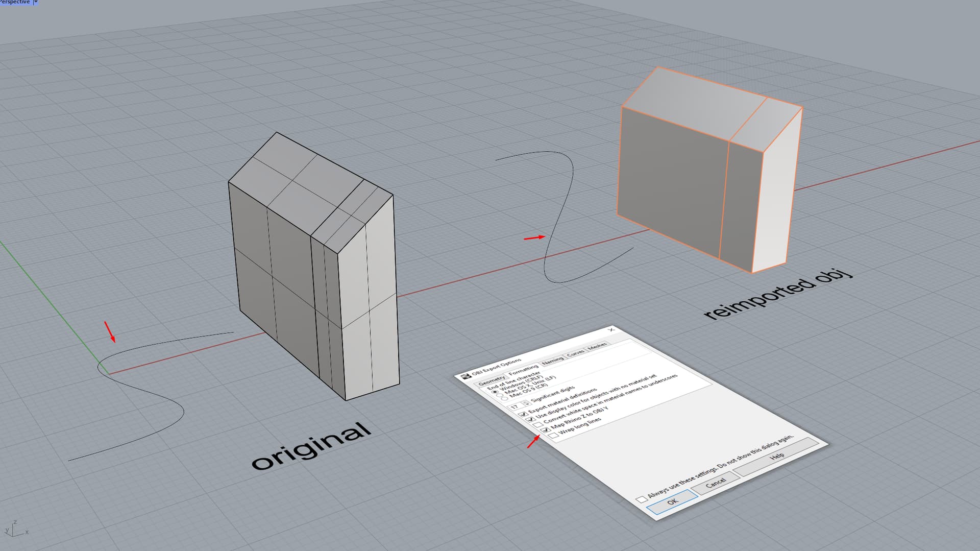Click the Help button
This screenshot has width=980, height=551.
(777, 456)
